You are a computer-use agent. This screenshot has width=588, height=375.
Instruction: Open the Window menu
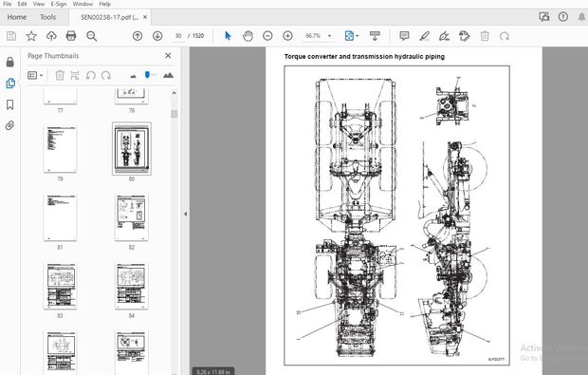(83, 4)
